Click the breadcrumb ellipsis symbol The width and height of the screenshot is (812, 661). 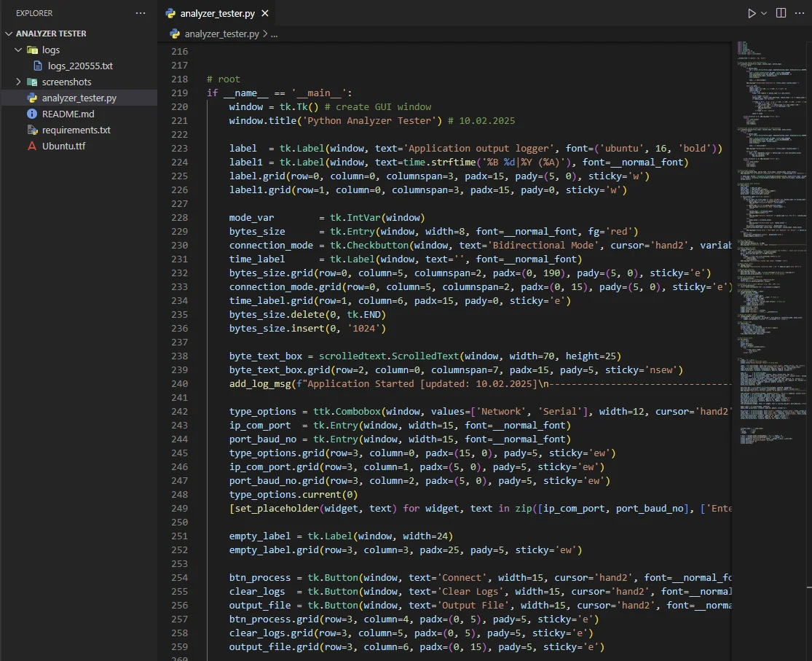(275, 34)
